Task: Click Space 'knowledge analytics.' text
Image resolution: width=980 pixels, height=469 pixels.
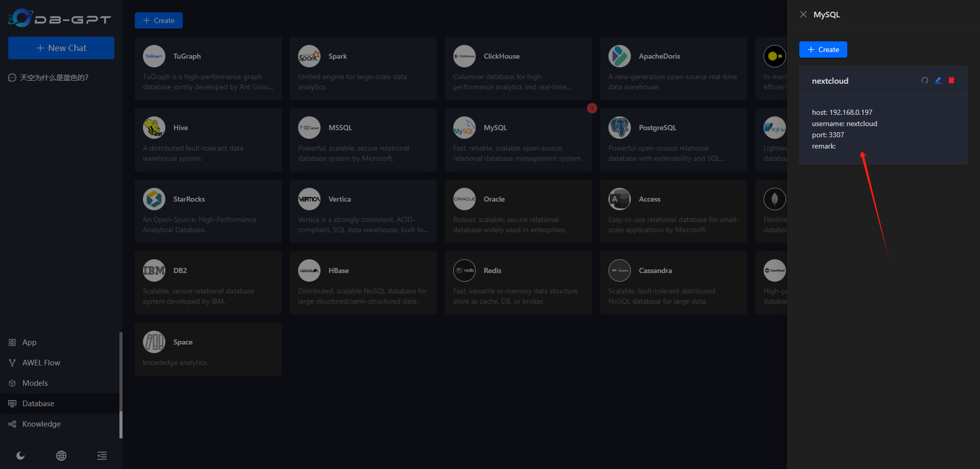Action: tap(175, 362)
